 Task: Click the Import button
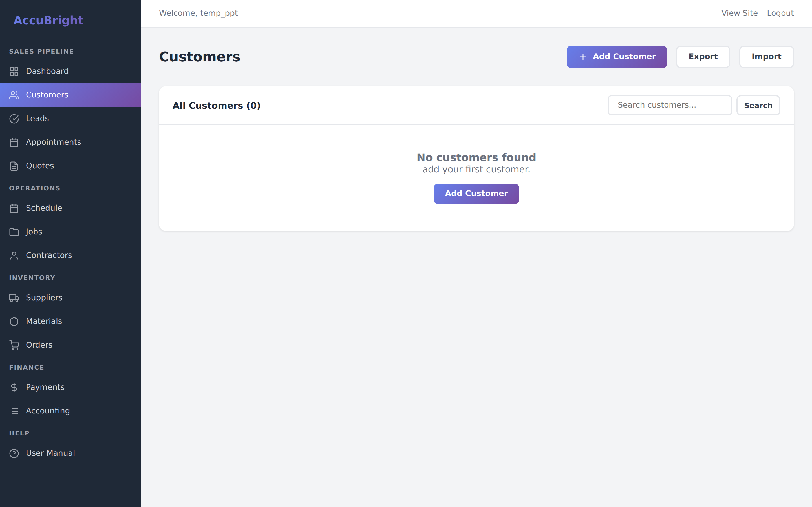point(766,57)
